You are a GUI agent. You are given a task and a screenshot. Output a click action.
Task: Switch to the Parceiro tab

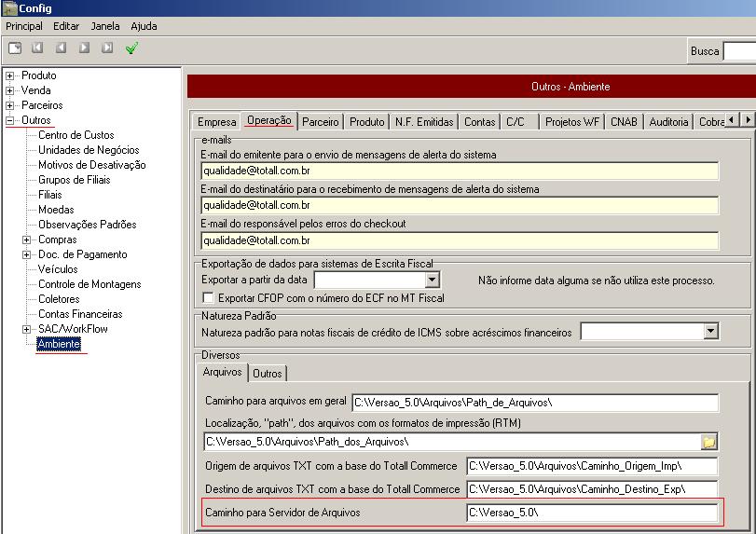pos(320,122)
